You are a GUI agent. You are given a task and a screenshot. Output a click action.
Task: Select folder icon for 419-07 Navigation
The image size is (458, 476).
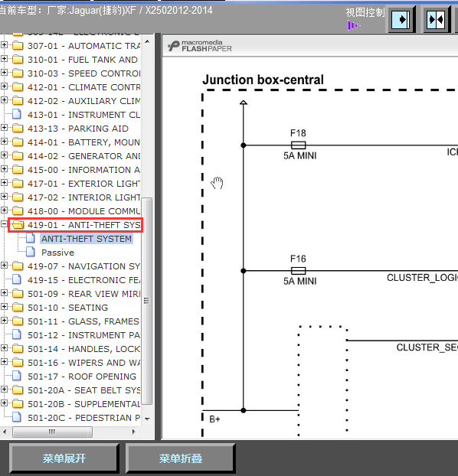18,266
